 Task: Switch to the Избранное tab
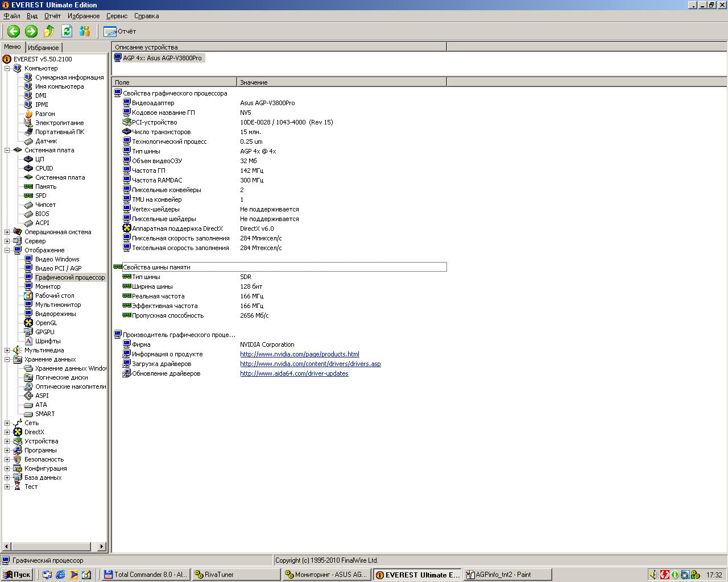(x=43, y=48)
